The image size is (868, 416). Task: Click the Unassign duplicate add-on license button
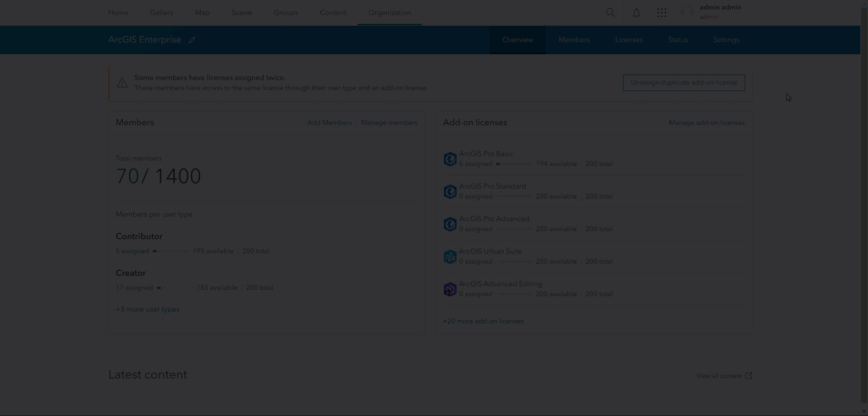coord(684,82)
